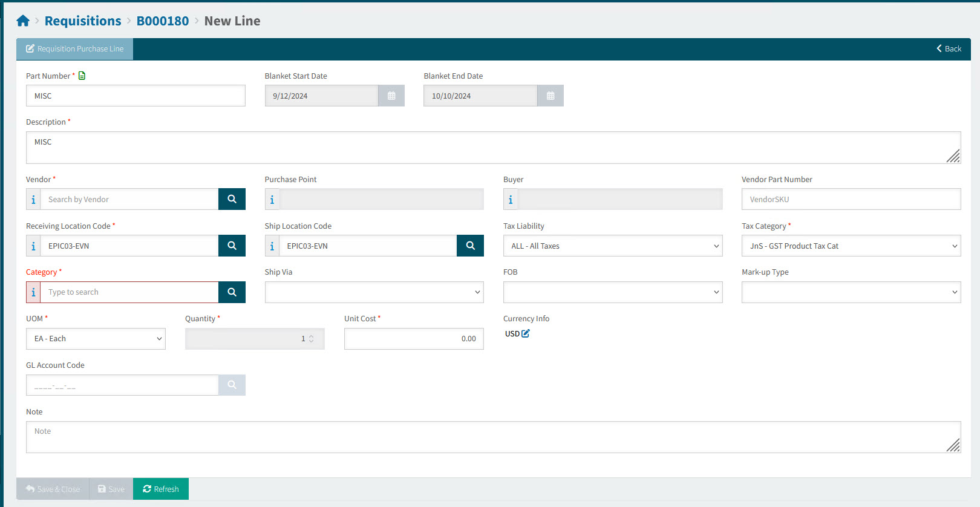This screenshot has height=507, width=980.
Task: Click the Receiving Location Code search button
Action: [232, 246]
